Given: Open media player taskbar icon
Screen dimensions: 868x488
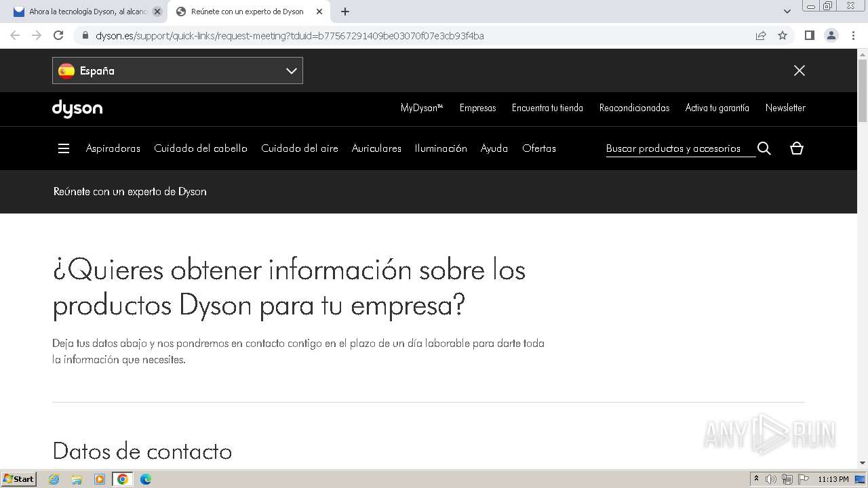Looking at the screenshot, I should [100, 479].
